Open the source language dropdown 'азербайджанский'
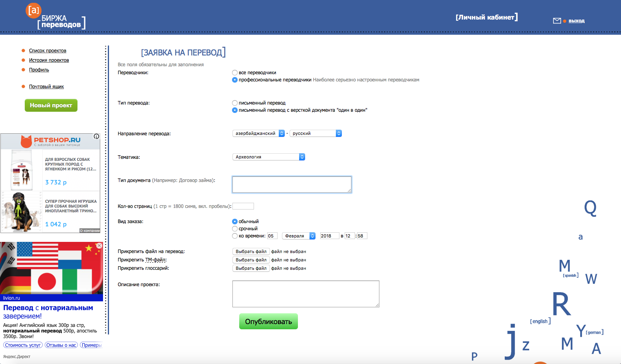The width and height of the screenshot is (621, 364). pos(258,133)
